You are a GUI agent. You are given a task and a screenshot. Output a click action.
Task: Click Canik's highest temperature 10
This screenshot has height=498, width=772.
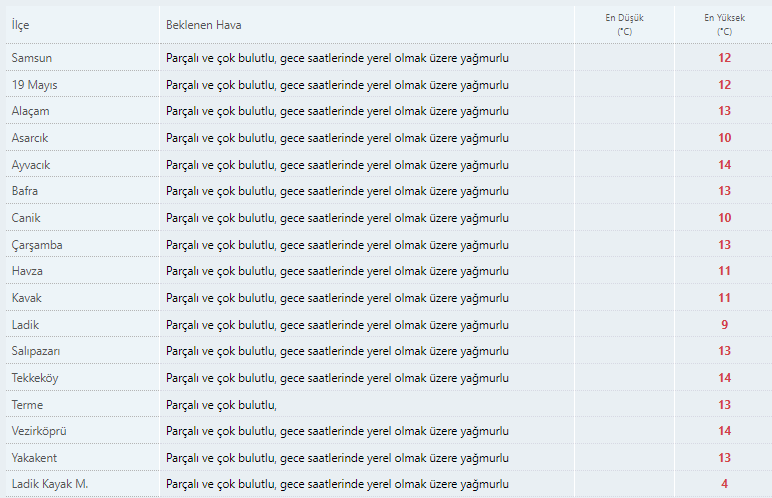(724, 218)
